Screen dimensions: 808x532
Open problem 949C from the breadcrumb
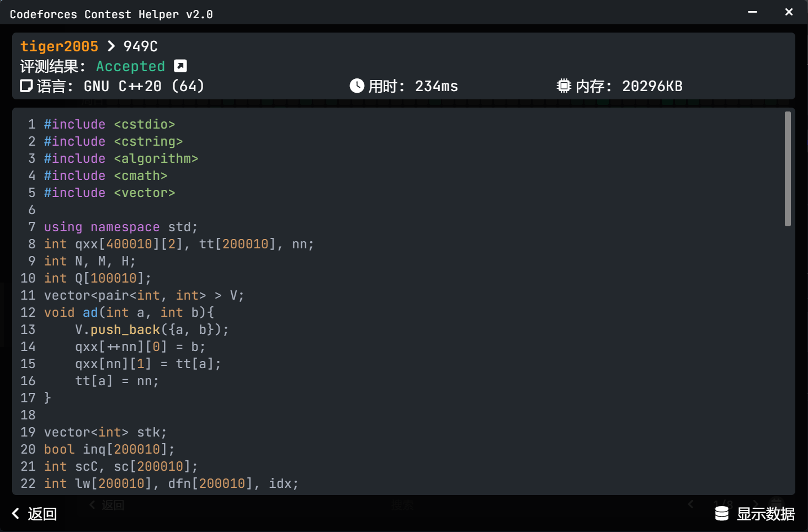(x=140, y=46)
